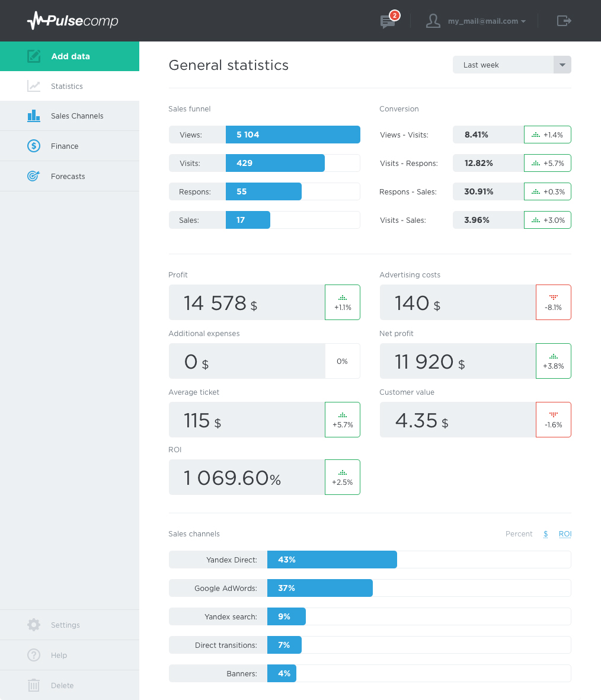The width and height of the screenshot is (601, 700).
Task: Click the period dropdown arrow button
Action: 562,65
